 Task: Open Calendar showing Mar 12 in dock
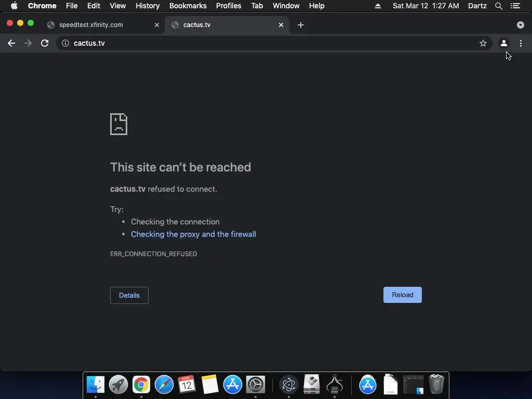(x=187, y=384)
